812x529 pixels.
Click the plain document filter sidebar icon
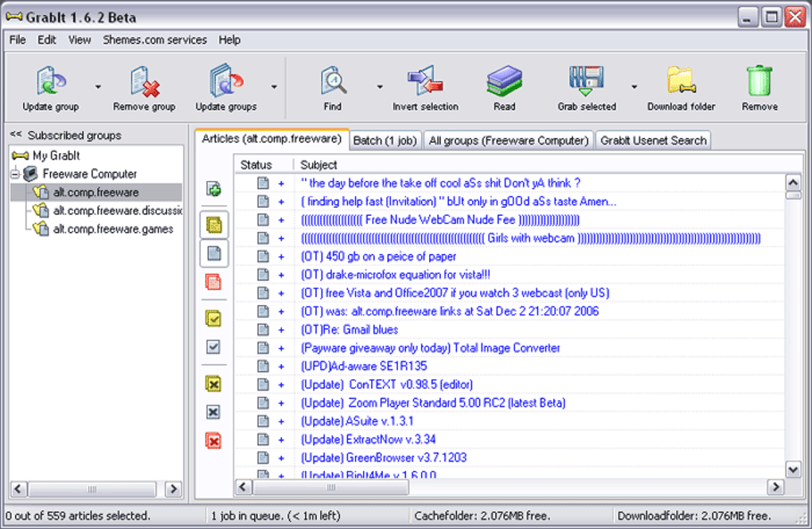tap(214, 253)
